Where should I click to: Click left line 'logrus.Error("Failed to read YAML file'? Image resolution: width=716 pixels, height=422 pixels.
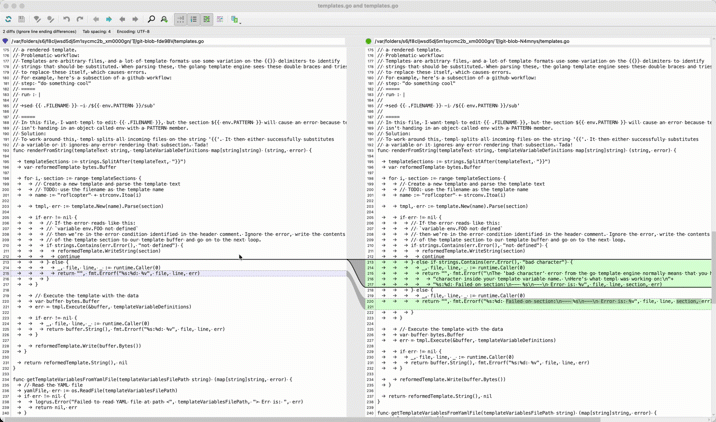(x=169, y=402)
